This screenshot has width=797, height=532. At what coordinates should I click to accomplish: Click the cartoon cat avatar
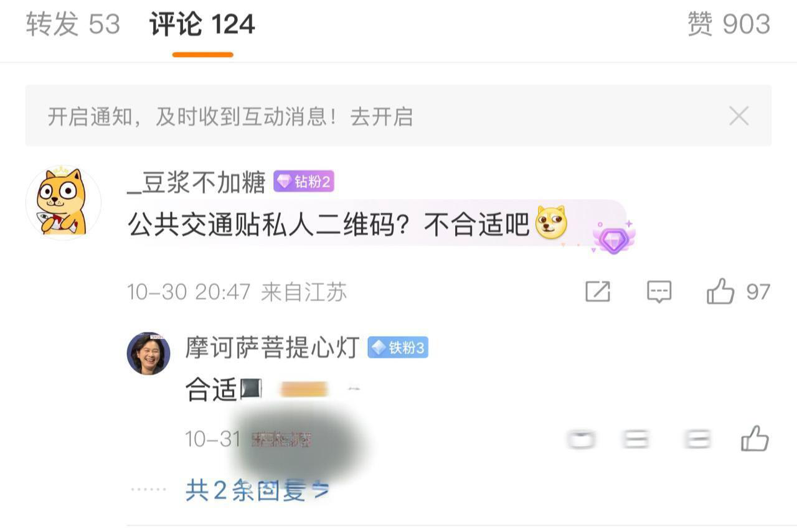pos(63,203)
